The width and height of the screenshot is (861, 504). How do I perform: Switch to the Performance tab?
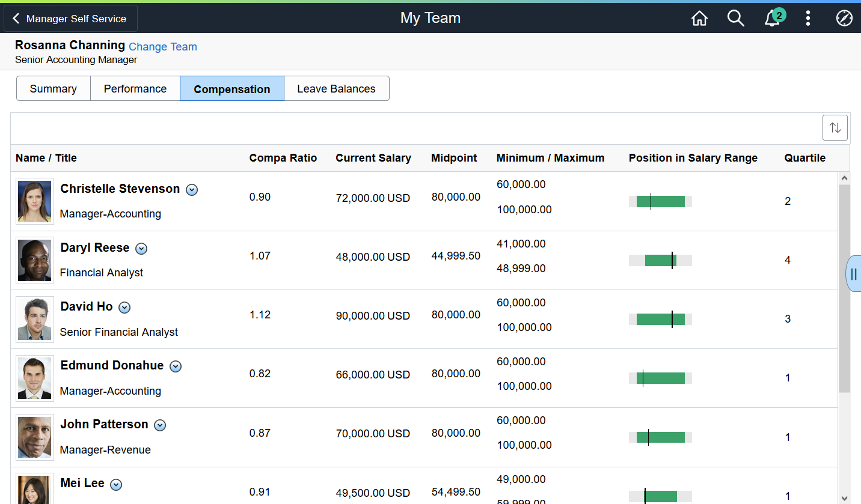(x=135, y=88)
